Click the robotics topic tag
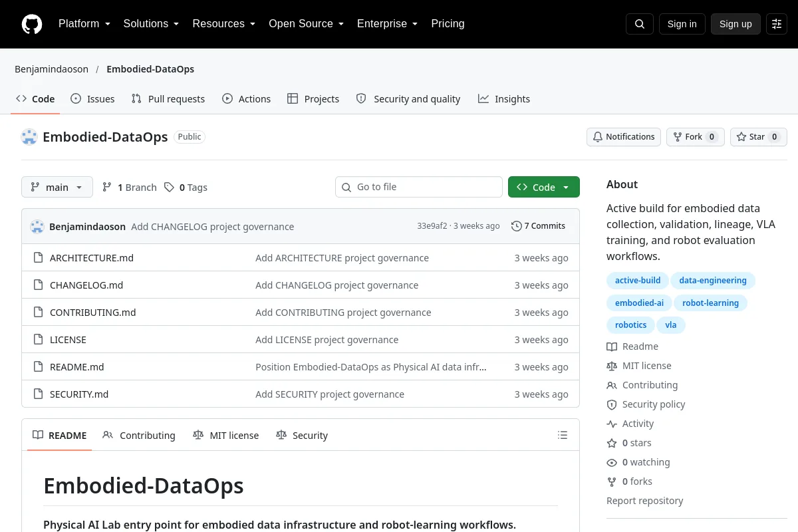The image size is (798, 532). pos(631,325)
